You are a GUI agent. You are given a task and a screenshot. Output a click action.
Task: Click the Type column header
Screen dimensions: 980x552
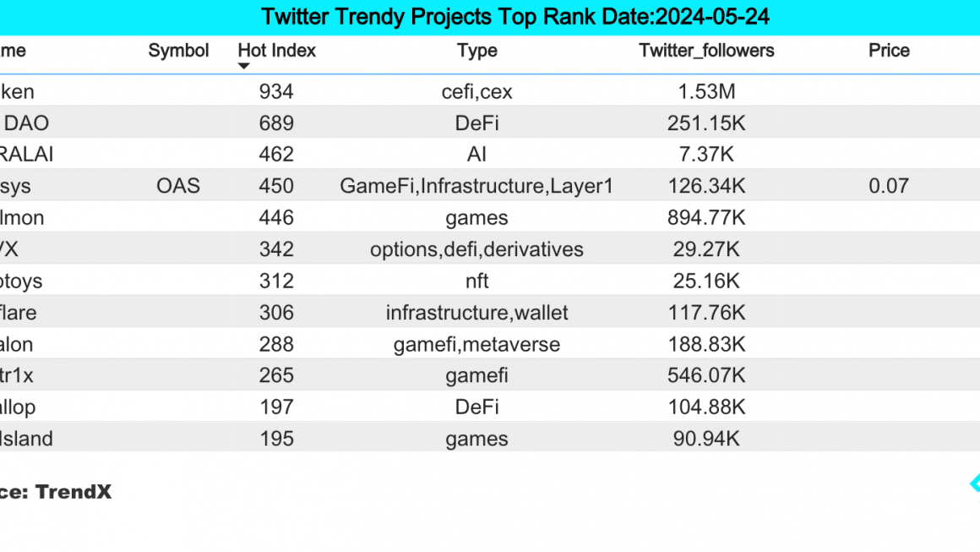point(476,51)
